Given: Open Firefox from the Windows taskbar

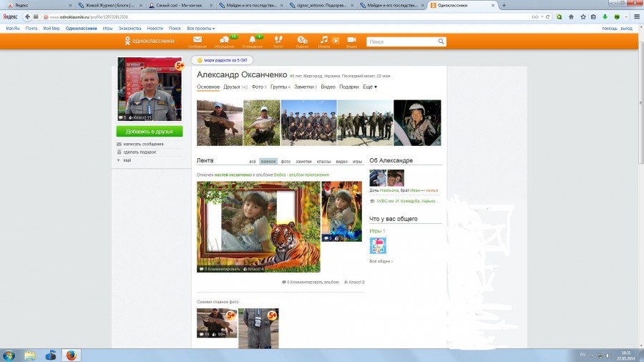Looking at the screenshot, I should tap(71, 355).
